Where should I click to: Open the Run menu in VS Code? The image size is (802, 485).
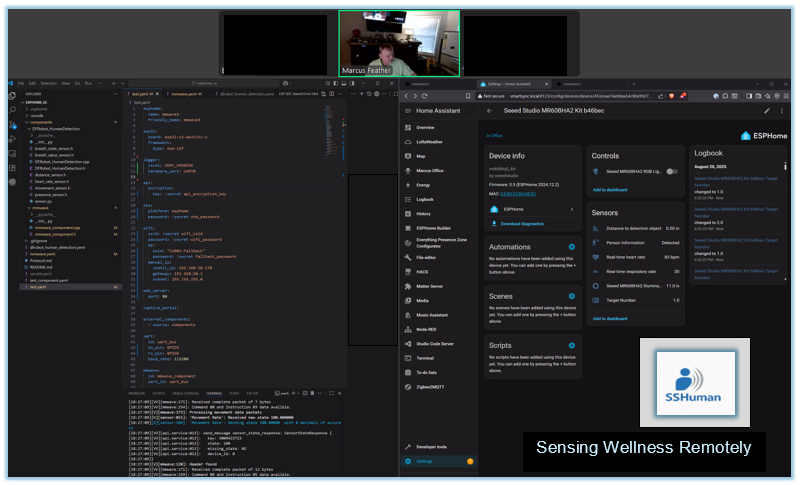click(x=88, y=83)
